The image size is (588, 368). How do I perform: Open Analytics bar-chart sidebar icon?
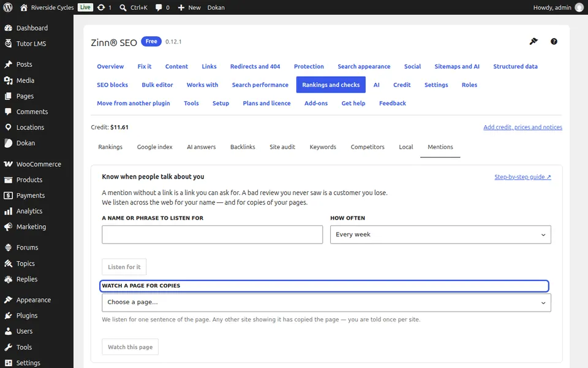point(8,211)
